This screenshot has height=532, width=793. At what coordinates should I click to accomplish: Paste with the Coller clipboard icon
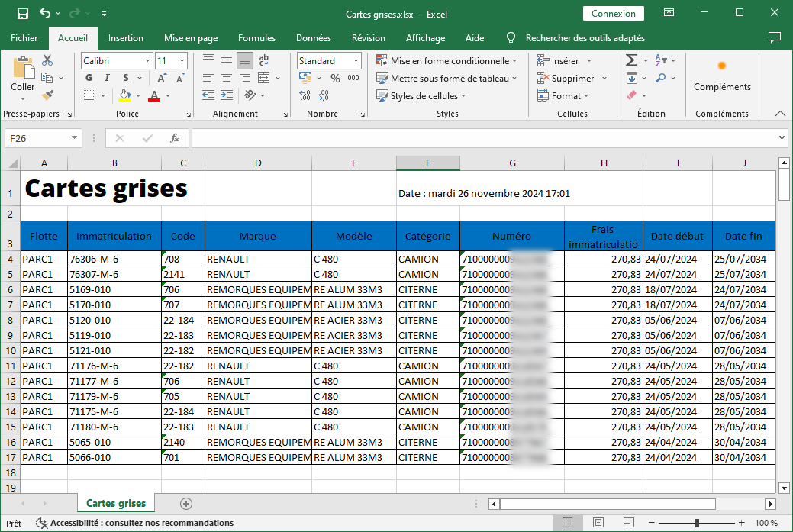(x=23, y=69)
